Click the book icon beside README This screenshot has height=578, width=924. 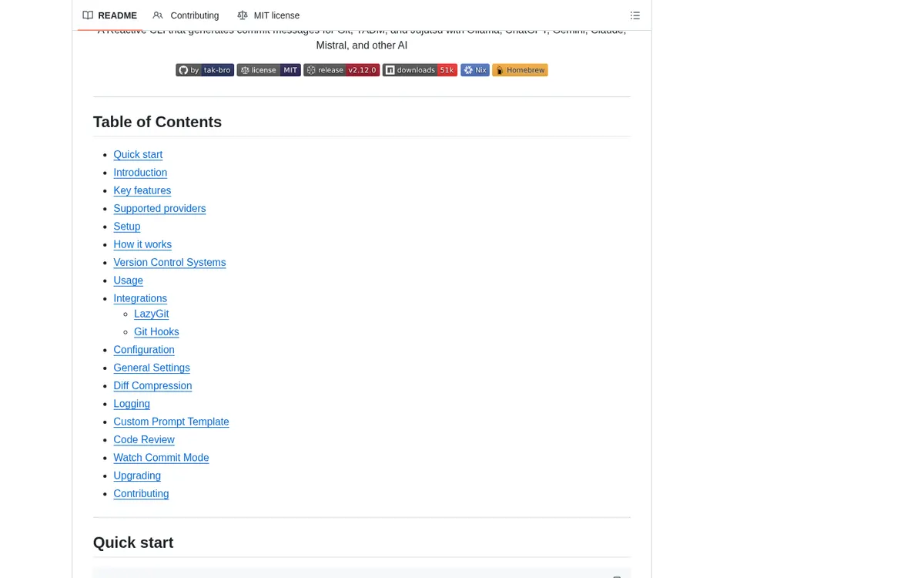pyautogui.click(x=88, y=15)
